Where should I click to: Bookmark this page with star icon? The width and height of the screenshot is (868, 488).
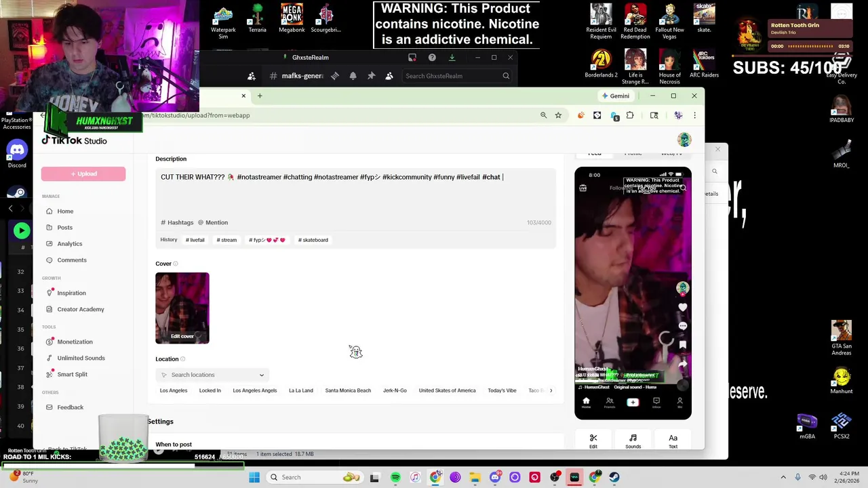coord(558,115)
